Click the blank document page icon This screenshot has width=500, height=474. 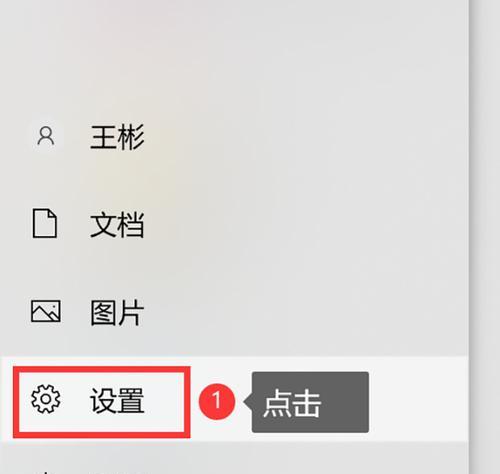(45, 223)
